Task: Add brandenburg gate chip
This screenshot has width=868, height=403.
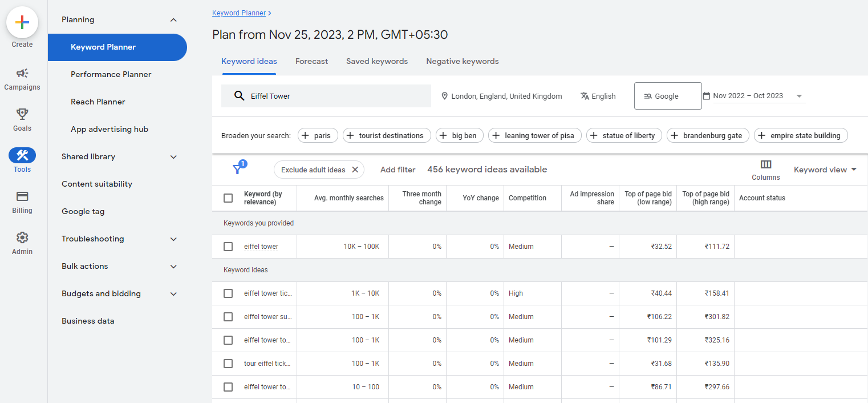Action: pos(708,135)
